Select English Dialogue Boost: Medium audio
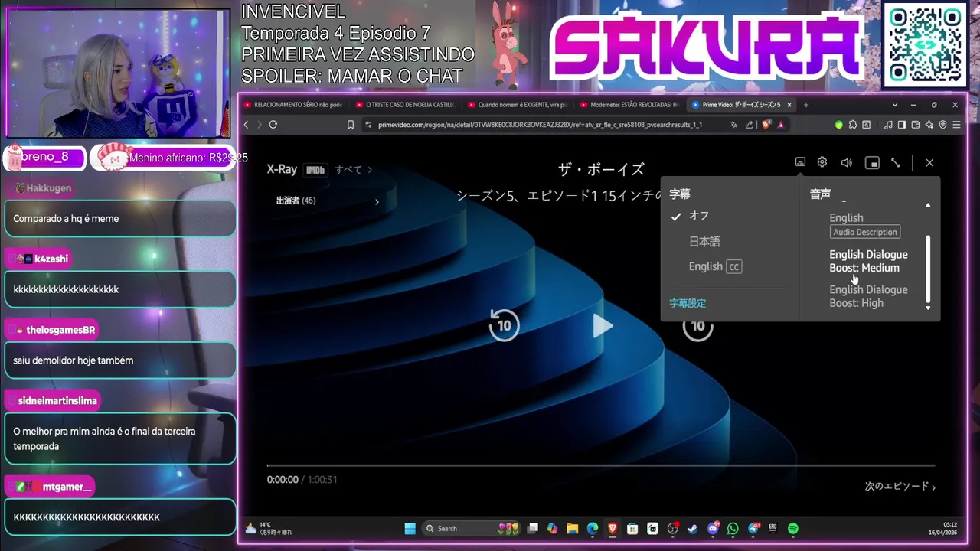 [x=868, y=261]
